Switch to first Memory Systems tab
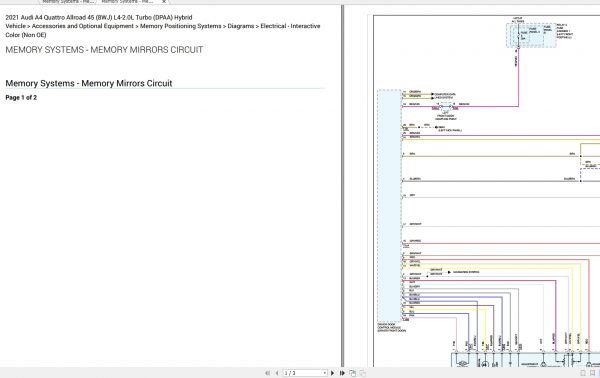 click(x=67, y=2)
